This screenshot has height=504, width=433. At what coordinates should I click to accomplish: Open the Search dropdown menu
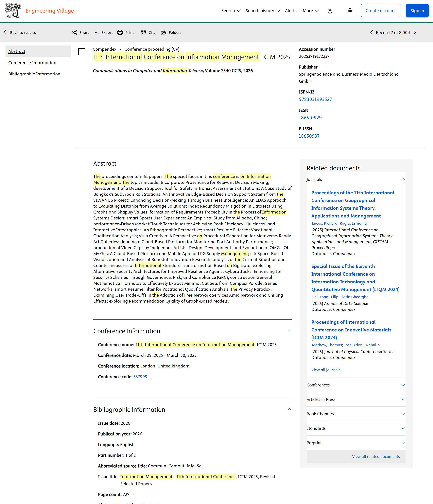point(231,11)
